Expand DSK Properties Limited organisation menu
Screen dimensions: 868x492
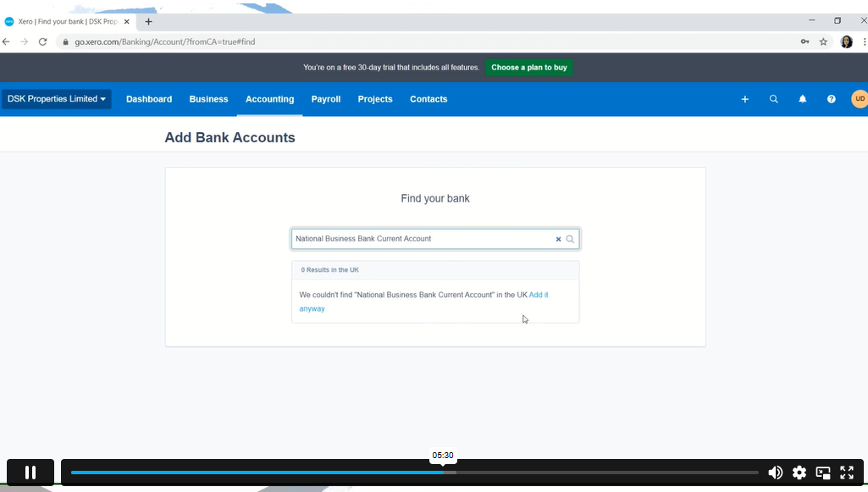coord(57,99)
